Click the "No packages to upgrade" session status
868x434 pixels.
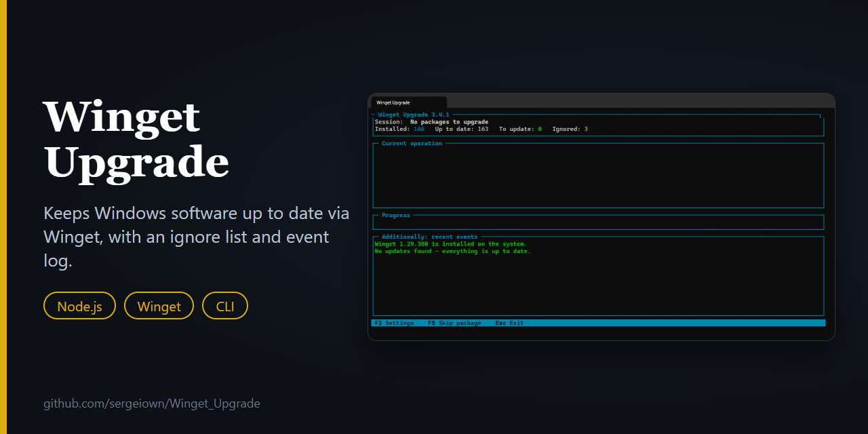(x=449, y=122)
